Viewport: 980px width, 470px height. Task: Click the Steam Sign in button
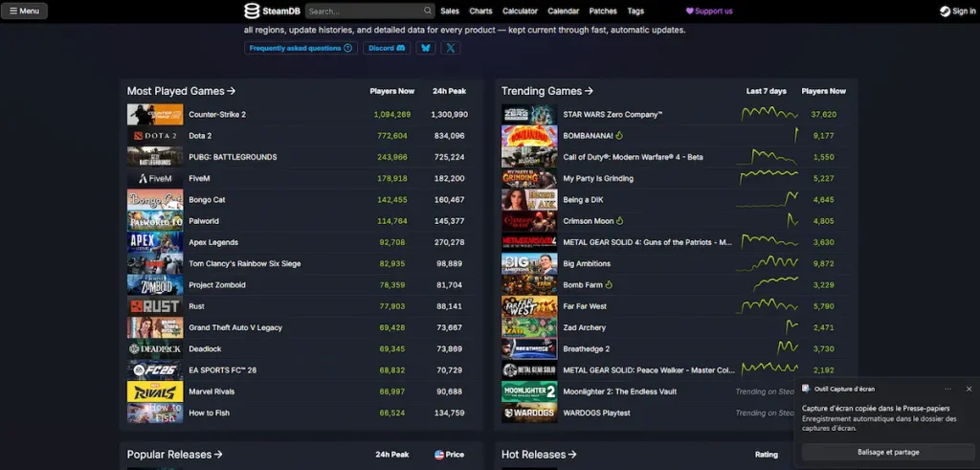point(957,11)
